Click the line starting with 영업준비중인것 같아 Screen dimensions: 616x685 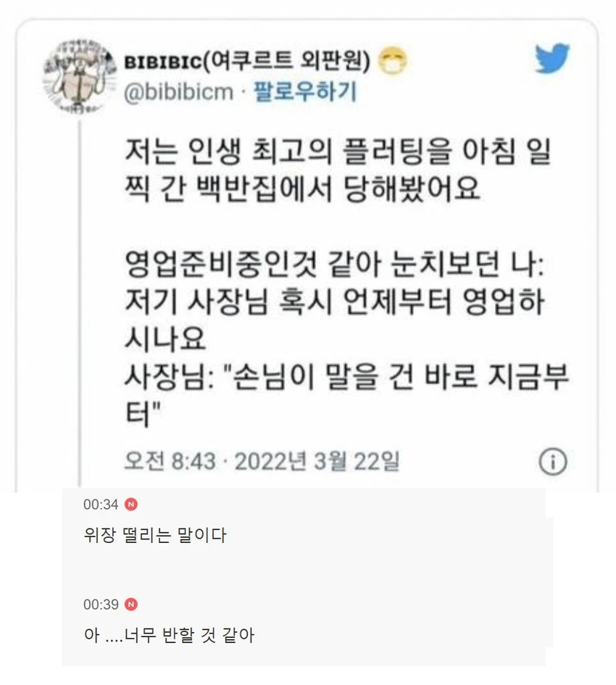pos(334,265)
